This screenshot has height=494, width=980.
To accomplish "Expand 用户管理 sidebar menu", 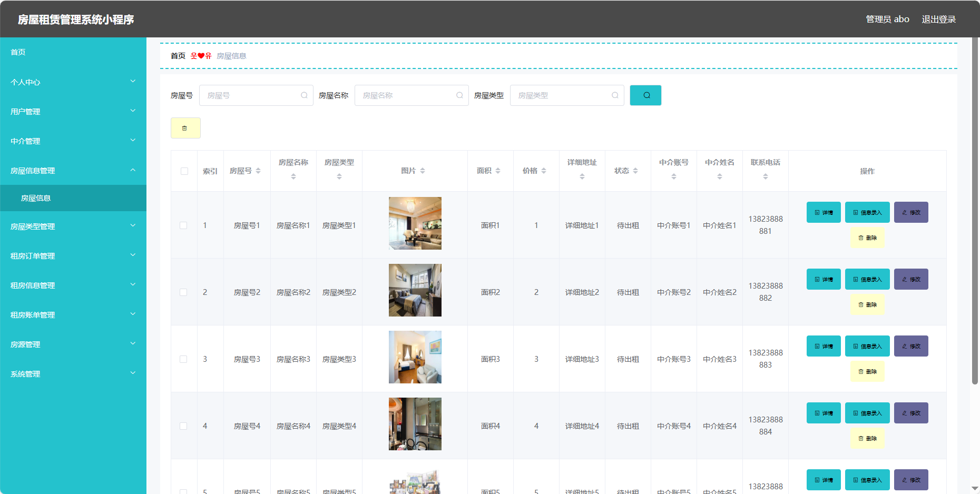I will (x=73, y=111).
